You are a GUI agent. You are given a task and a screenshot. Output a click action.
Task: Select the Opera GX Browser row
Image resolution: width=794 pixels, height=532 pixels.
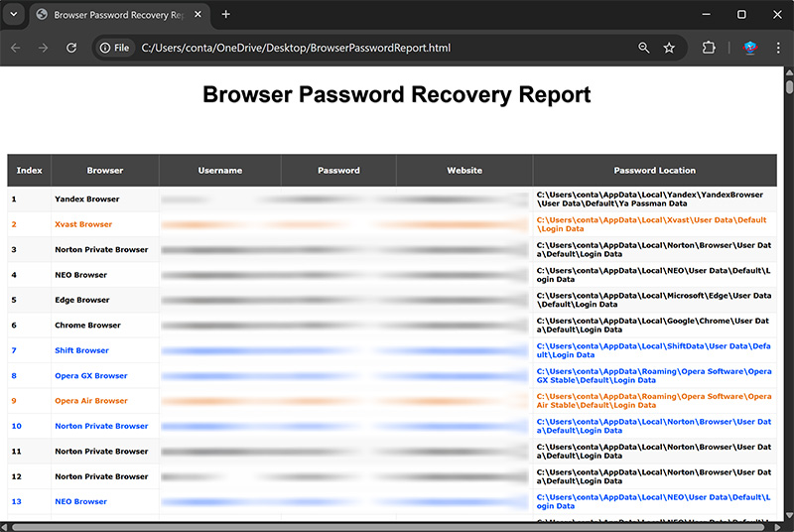point(91,376)
